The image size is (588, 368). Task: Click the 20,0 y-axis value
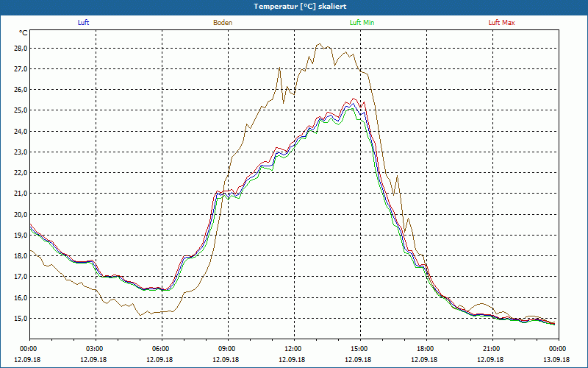(x=21, y=214)
